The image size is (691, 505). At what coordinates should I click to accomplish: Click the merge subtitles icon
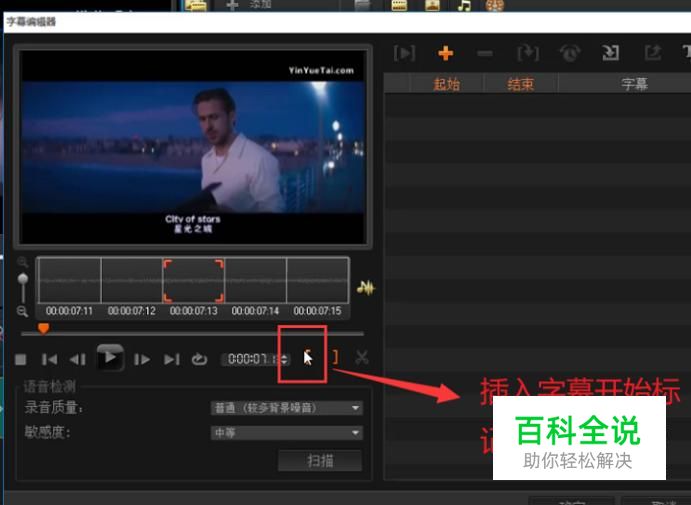(x=528, y=53)
